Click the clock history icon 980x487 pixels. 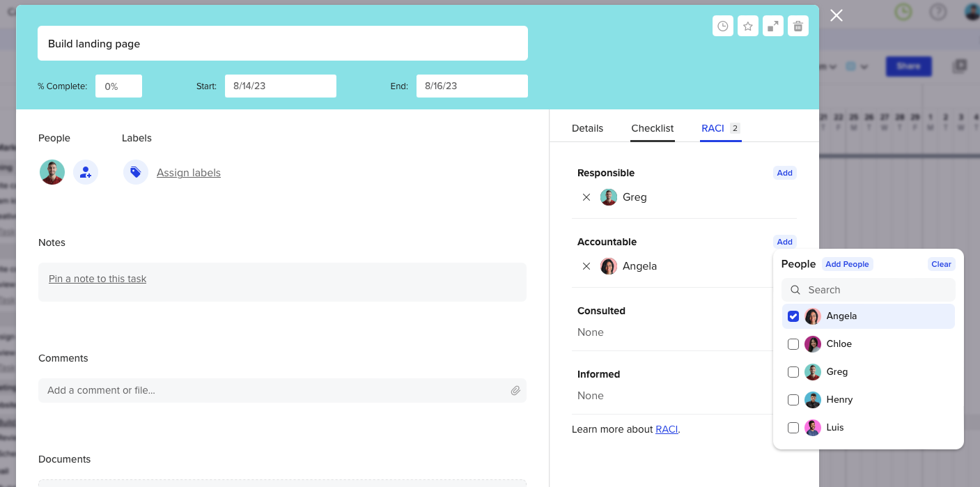(x=723, y=26)
